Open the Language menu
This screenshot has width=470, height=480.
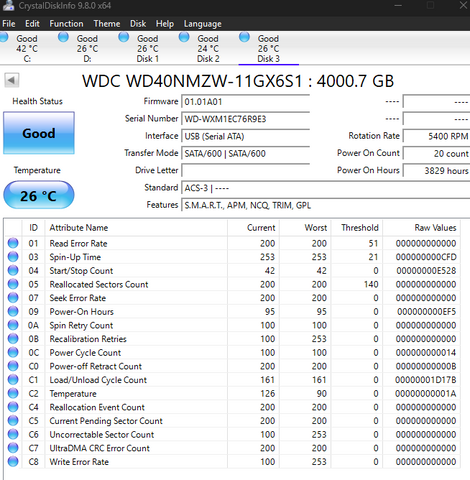point(202,24)
